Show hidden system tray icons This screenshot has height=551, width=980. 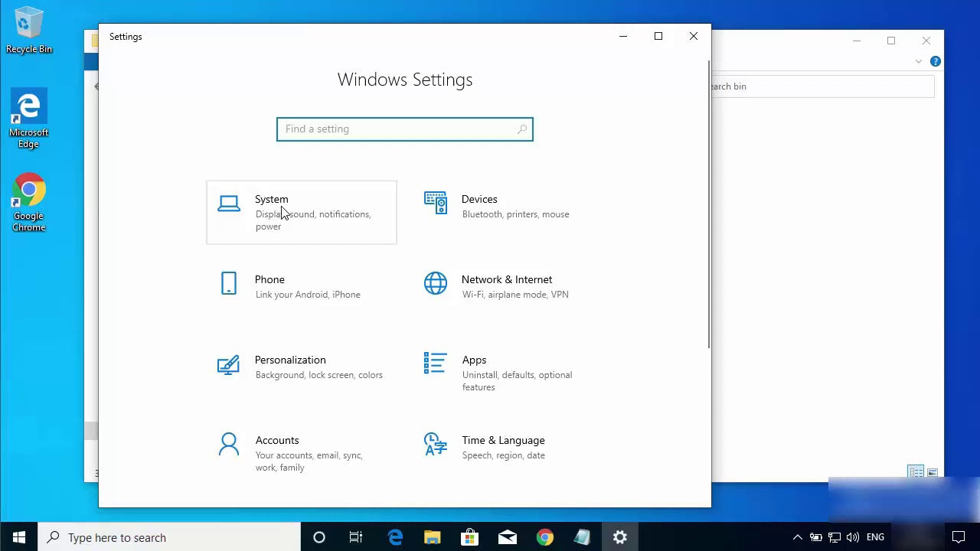tap(797, 537)
